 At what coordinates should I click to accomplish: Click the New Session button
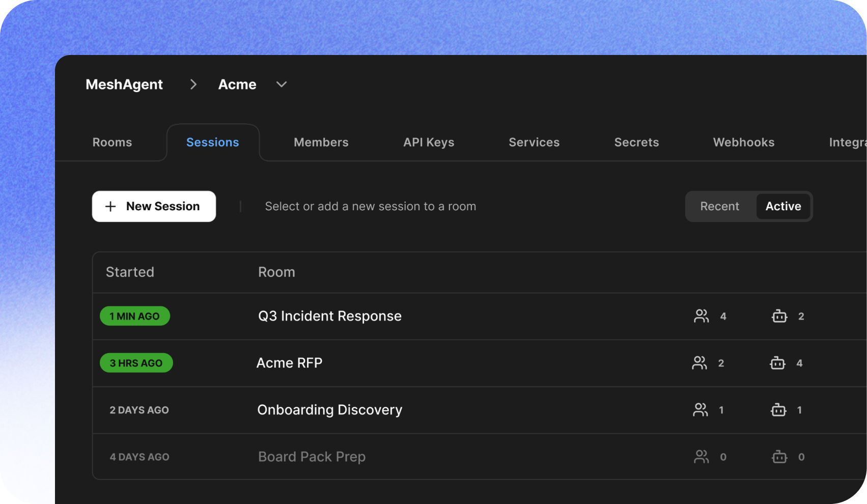pos(154,206)
